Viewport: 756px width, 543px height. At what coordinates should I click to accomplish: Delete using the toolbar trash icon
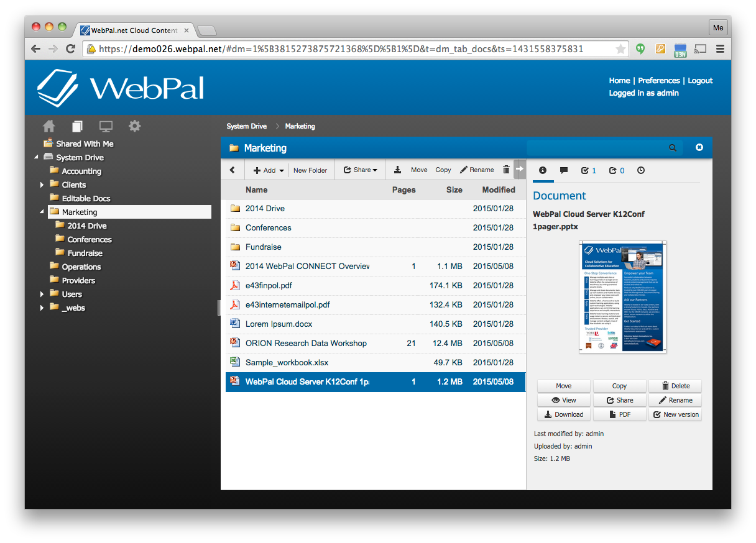tap(506, 170)
